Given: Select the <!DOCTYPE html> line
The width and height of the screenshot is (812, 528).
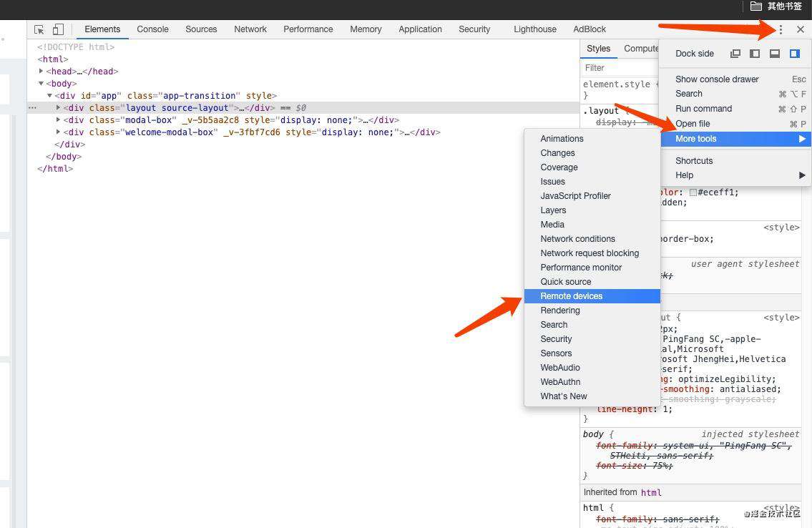Looking at the screenshot, I should pos(76,47).
